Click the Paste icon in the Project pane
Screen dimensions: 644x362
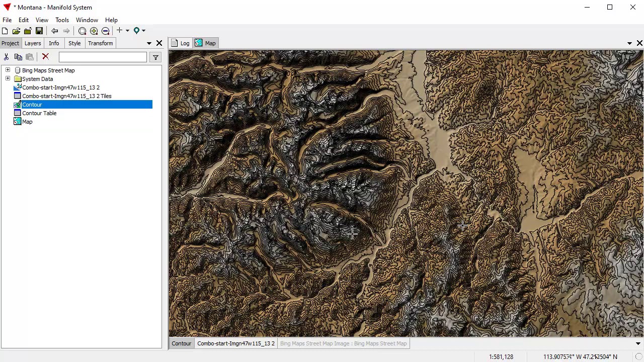tap(30, 57)
